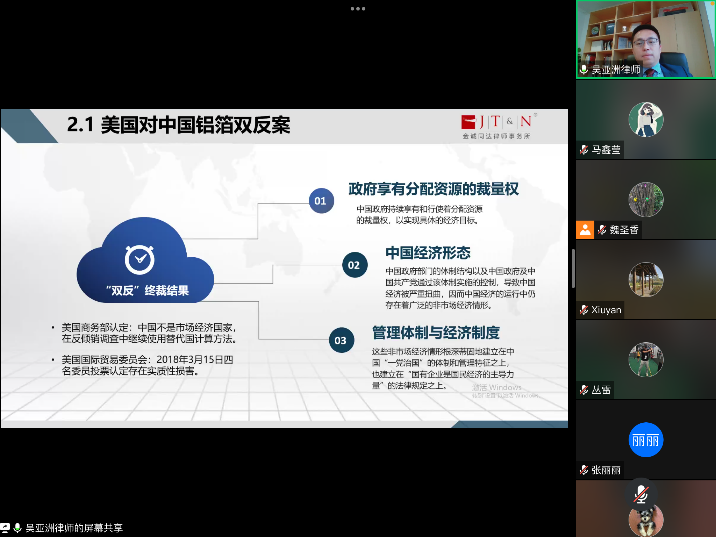Select 魏圣香's avatar
Image resolution: width=716 pixels, height=537 pixels.
coord(646,200)
